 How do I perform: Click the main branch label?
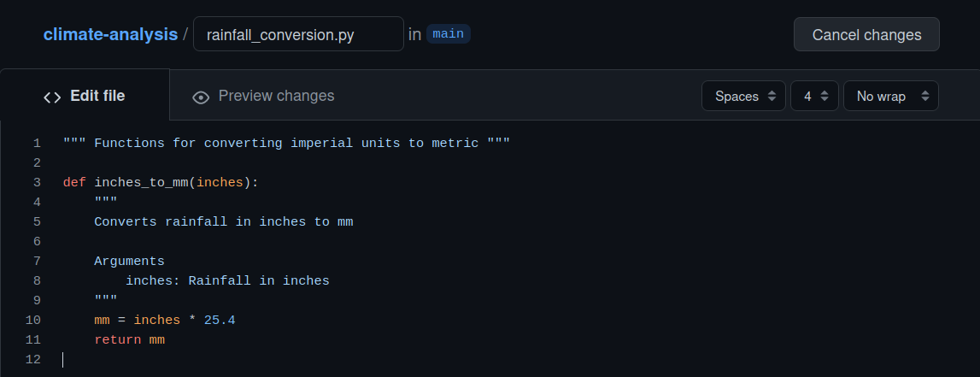point(449,34)
